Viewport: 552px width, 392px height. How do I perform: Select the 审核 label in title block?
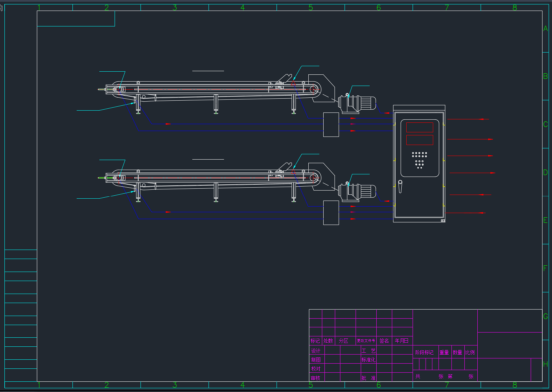click(316, 378)
